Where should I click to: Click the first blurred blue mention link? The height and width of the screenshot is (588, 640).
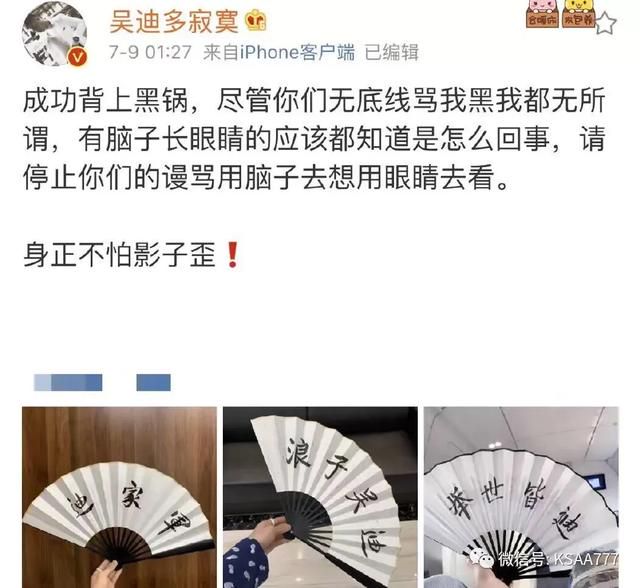tap(68, 382)
